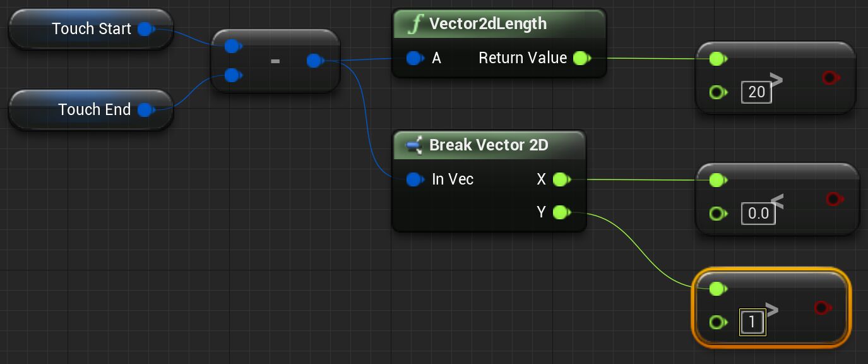Click the Vector2dLength function icon
The height and width of the screenshot is (364, 868).
coord(414,25)
